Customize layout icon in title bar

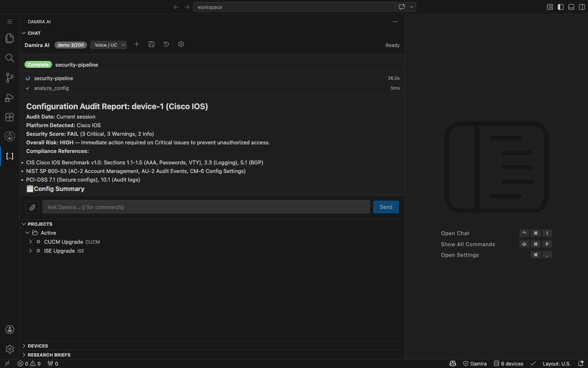[x=550, y=7]
